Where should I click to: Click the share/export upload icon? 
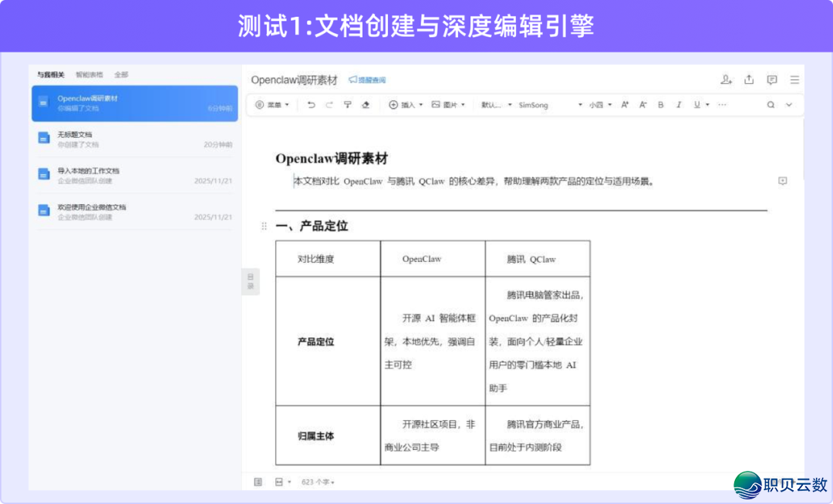tap(749, 80)
